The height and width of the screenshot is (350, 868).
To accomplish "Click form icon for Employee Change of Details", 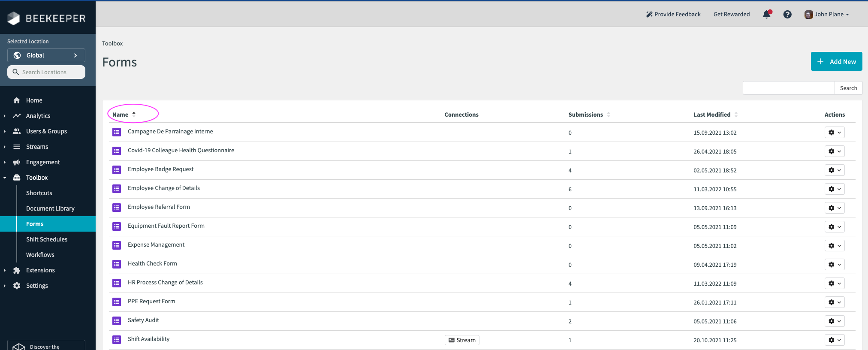I will tap(117, 189).
